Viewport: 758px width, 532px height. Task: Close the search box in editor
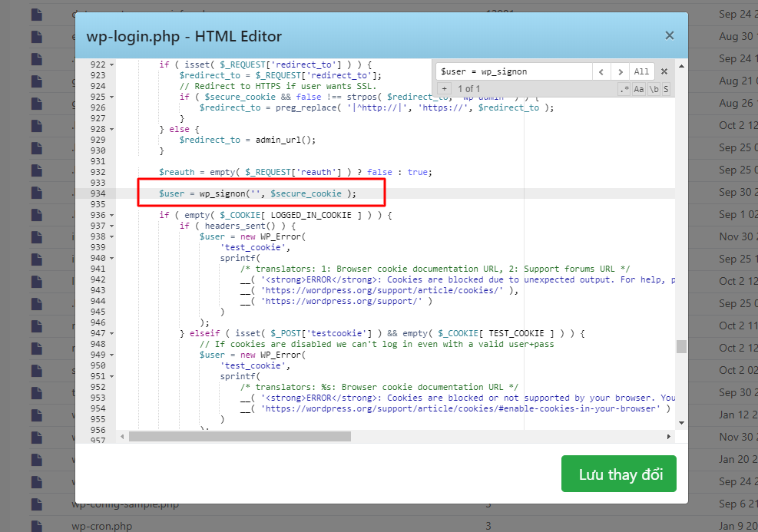point(664,71)
